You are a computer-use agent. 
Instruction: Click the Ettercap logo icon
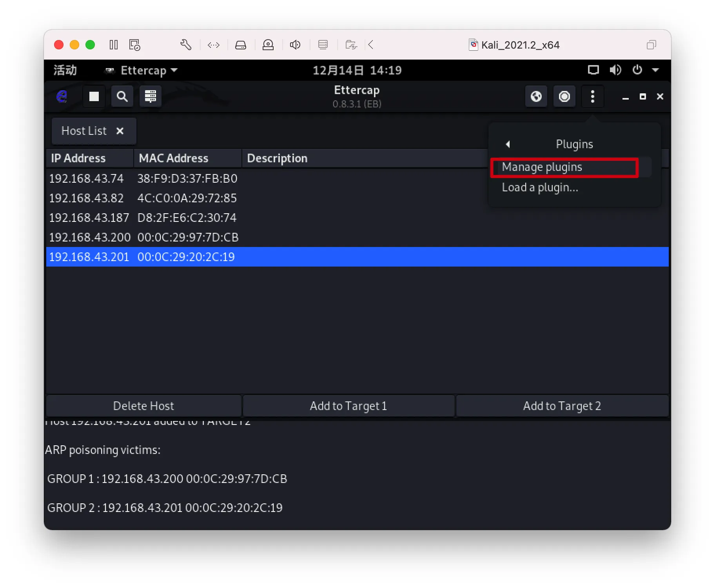click(62, 96)
